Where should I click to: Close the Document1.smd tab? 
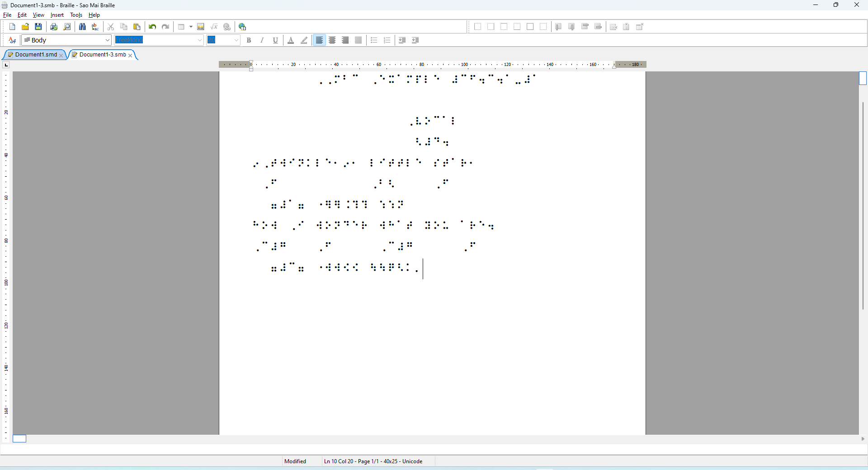tap(61, 55)
